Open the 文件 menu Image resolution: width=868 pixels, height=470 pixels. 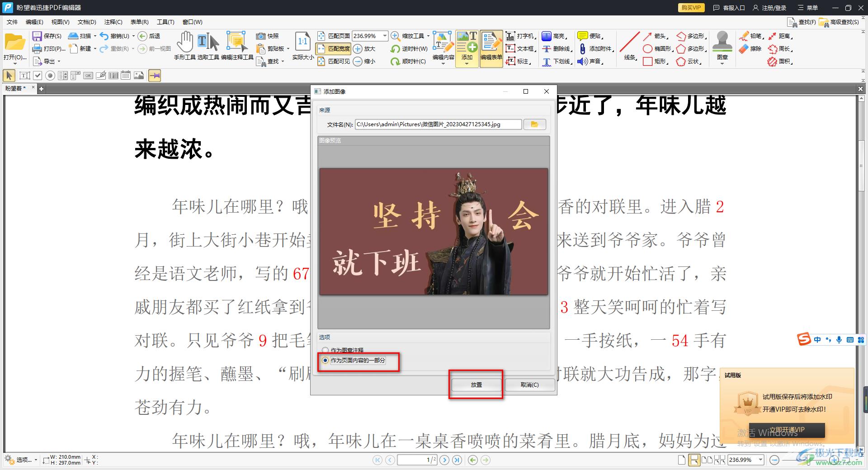tap(12, 22)
